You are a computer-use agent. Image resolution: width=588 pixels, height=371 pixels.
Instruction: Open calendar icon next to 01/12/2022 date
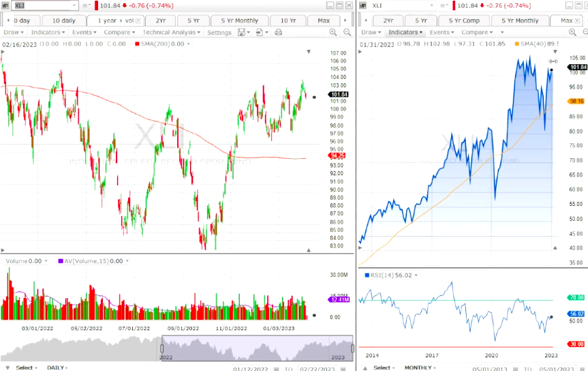tap(276, 369)
